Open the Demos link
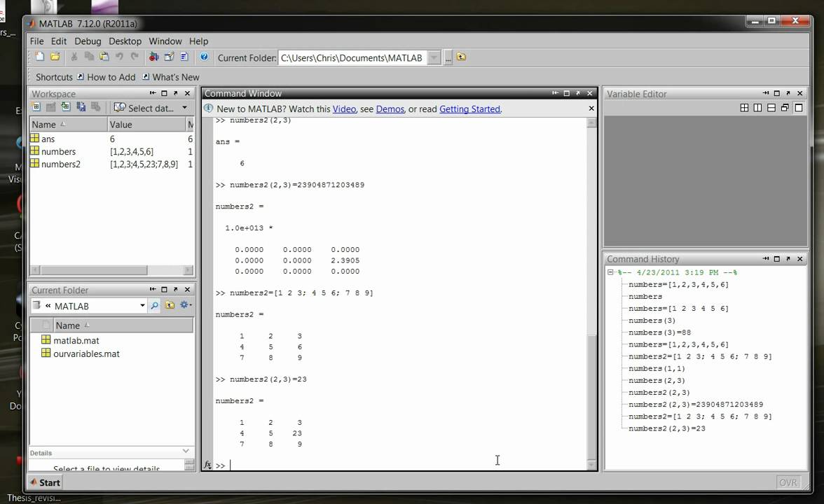This screenshot has height=504, width=824. point(390,108)
